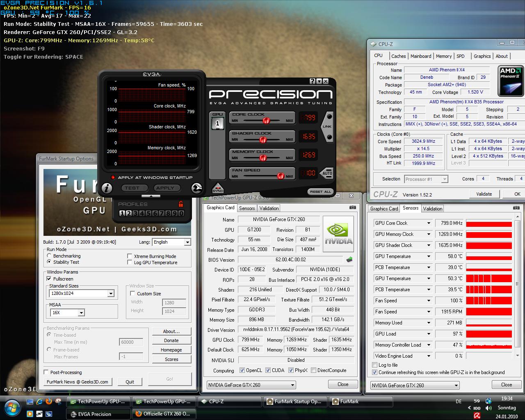Open the Graphics tab in CPU-Z
This screenshot has width=525, height=420.
(x=482, y=56)
